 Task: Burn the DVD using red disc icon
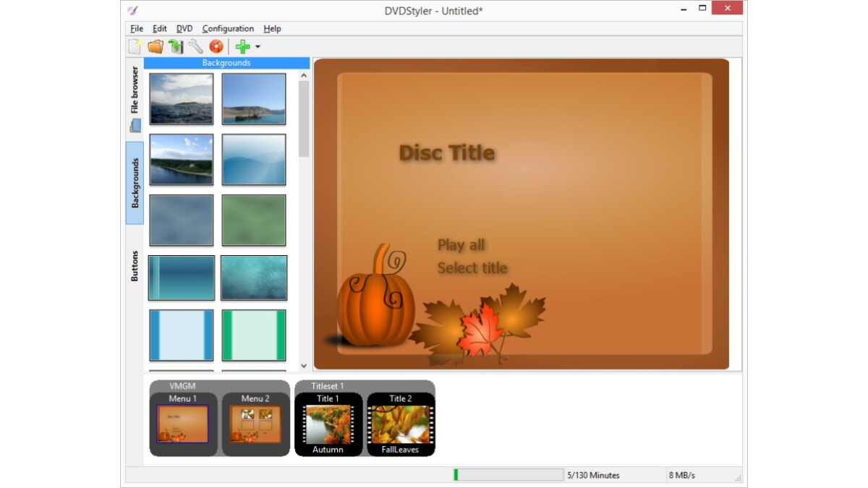click(216, 47)
